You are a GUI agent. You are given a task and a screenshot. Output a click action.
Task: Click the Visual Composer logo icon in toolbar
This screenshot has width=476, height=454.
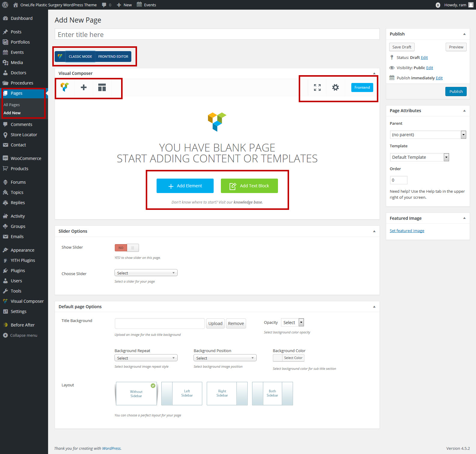(65, 87)
